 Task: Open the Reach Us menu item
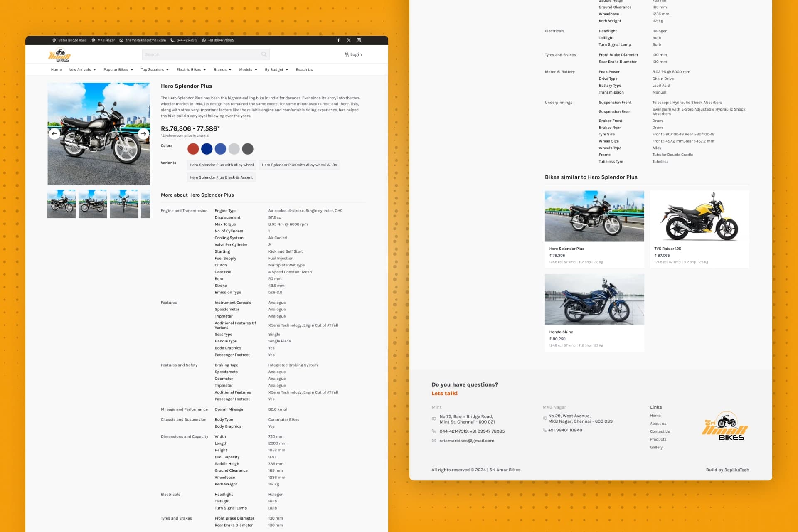pos(304,69)
